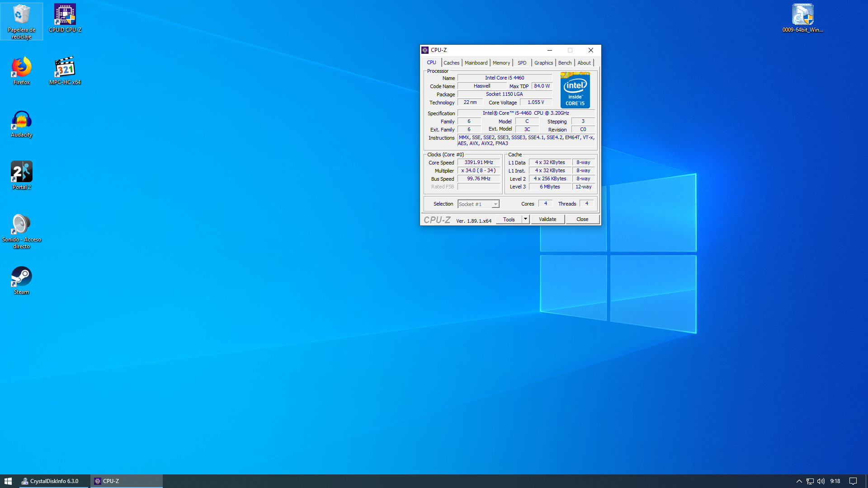
Task: Show hidden system tray icons chevron
Action: [x=799, y=481]
